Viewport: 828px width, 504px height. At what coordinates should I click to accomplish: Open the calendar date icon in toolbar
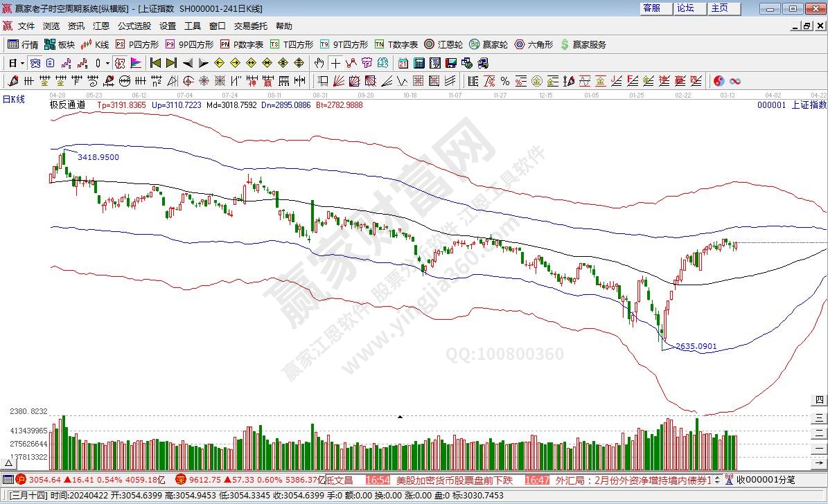tap(403, 63)
